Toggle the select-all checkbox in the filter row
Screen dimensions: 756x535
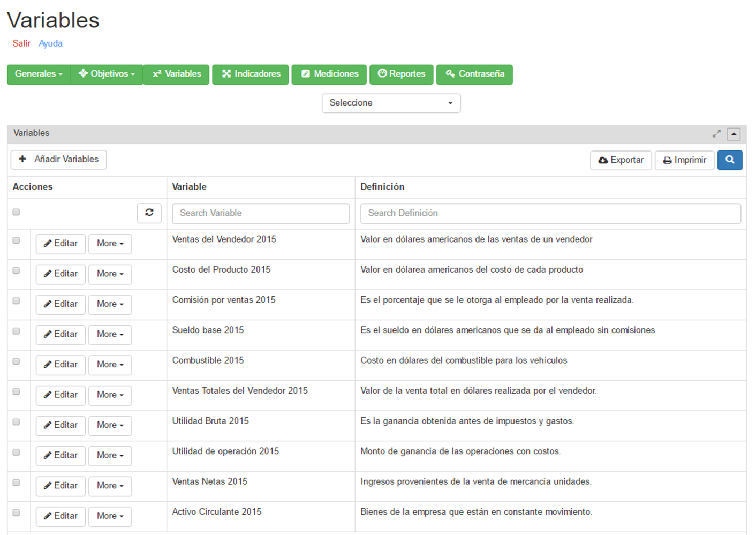[16, 212]
